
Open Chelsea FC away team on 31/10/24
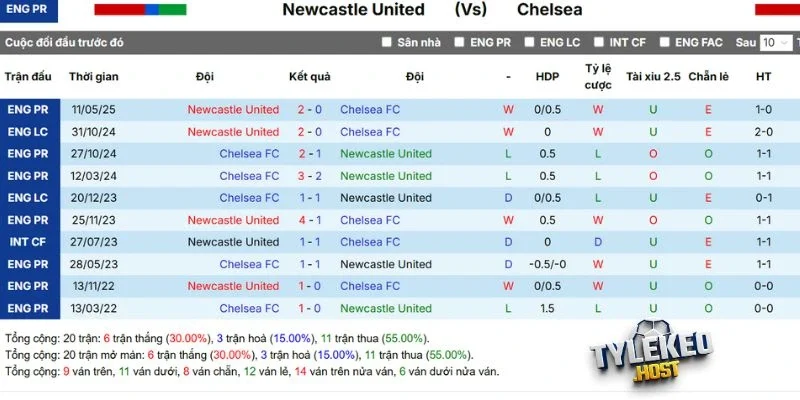pyautogui.click(x=370, y=132)
